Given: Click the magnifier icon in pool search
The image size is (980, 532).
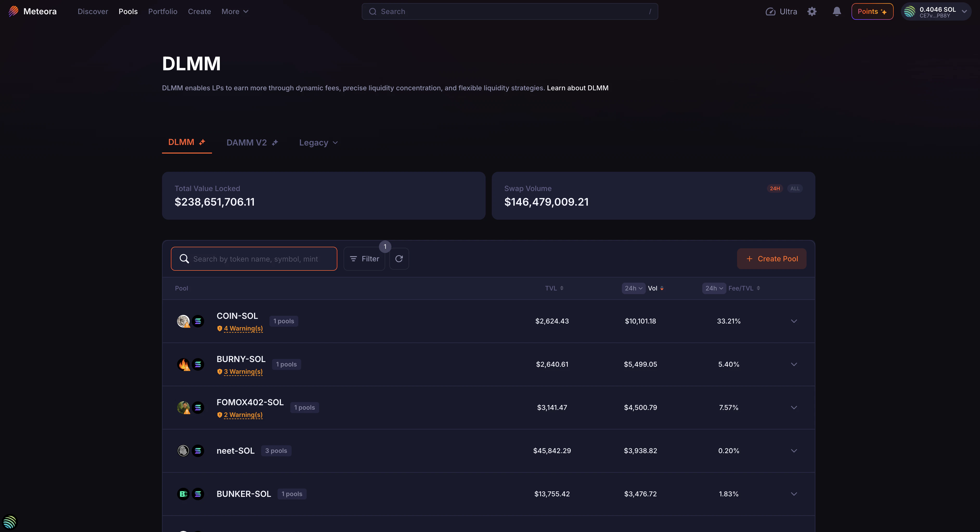Looking at the screenshot, I should point(184,259).
